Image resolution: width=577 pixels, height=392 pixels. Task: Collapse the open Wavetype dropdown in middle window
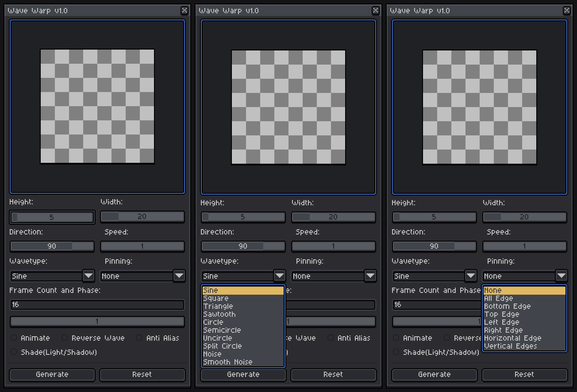280,276
